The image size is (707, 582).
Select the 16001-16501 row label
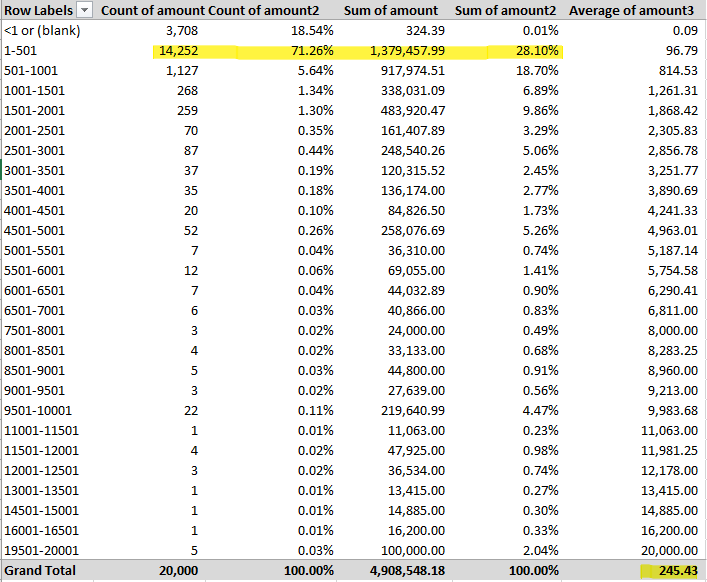[x=41, y=531]
